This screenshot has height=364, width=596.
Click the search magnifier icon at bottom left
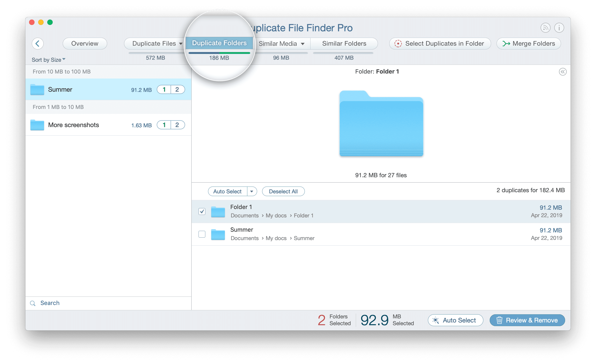33,303
